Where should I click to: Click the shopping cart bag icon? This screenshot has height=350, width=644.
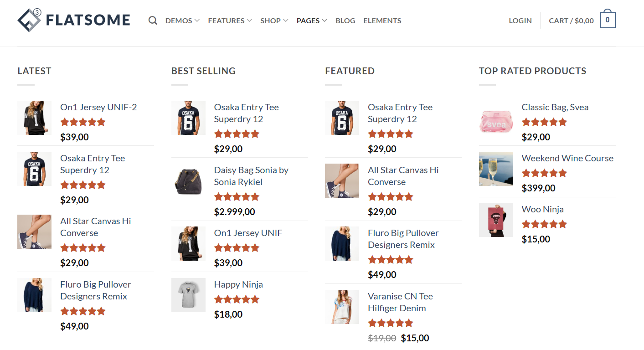608,20
